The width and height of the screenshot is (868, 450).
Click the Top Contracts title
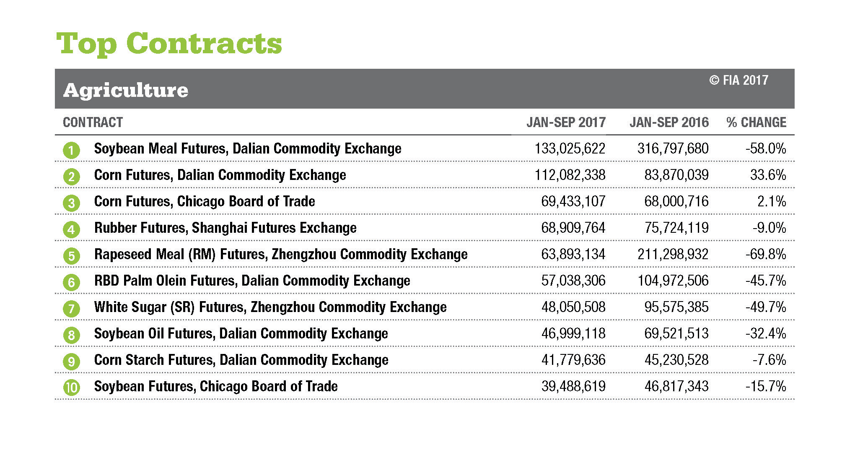pyautogui.click(x=169, y=44)
